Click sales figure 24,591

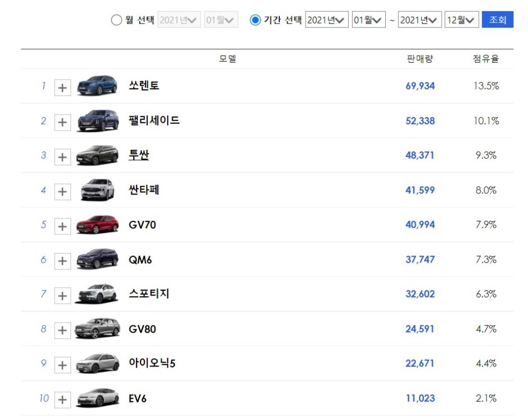420,329
